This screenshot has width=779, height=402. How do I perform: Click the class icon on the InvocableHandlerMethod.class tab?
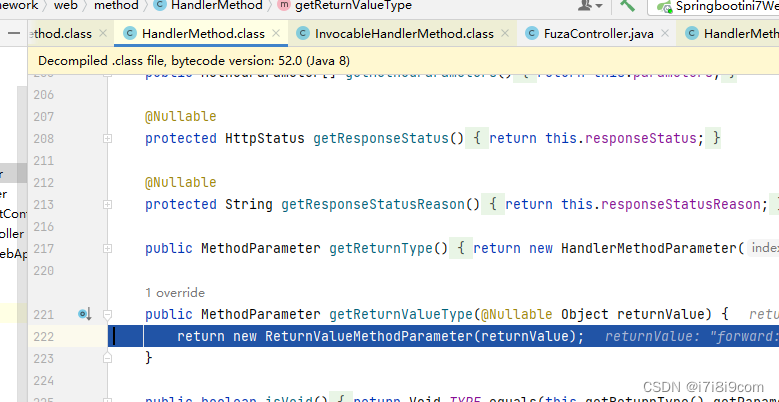tap(303, 34)
